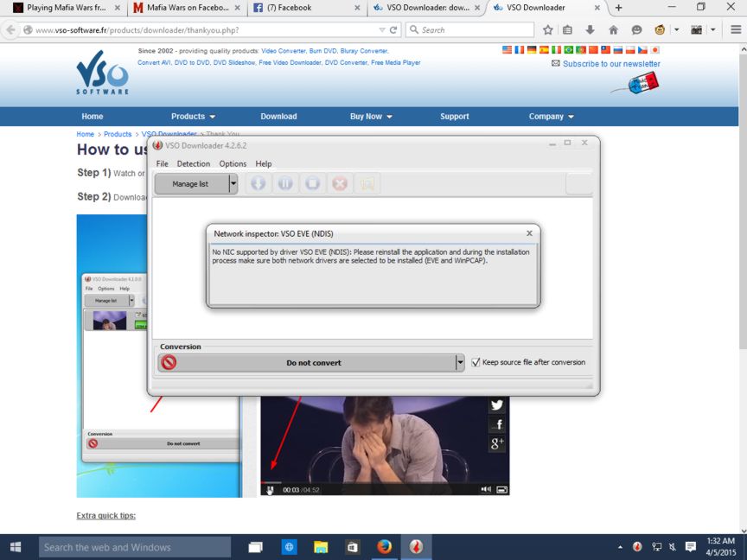Select the German flag language
Image resolution: width=747 pixels, height=560 pixels.
(x=532, y=50)
